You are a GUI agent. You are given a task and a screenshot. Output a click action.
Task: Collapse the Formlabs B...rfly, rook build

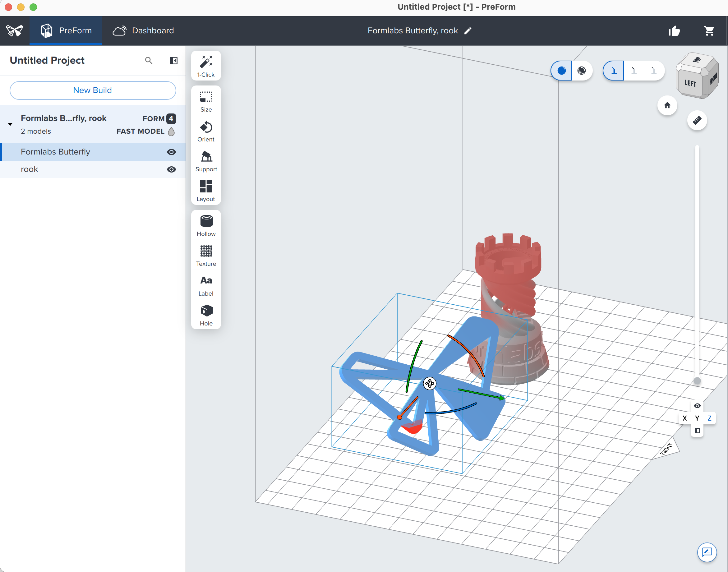point(10,124)
